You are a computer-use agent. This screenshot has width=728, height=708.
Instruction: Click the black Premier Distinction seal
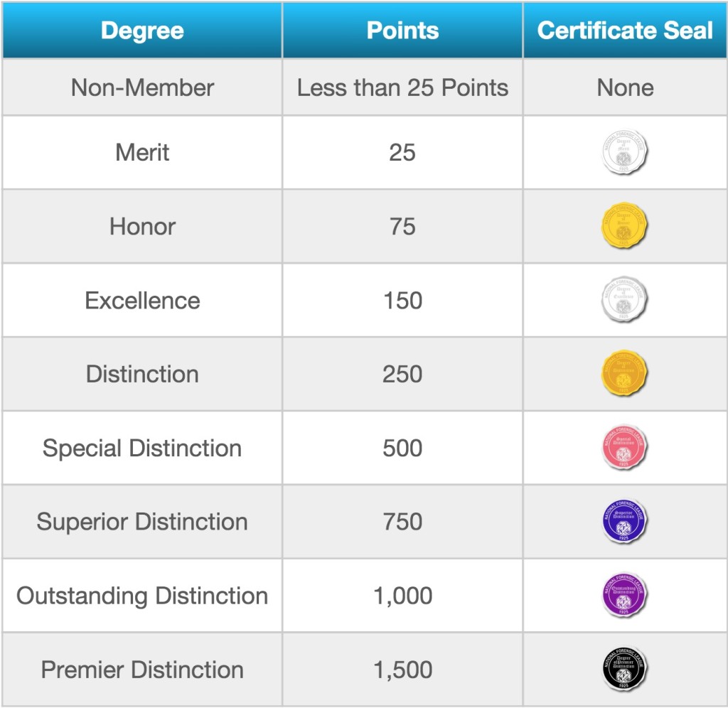tap(624, 670)
